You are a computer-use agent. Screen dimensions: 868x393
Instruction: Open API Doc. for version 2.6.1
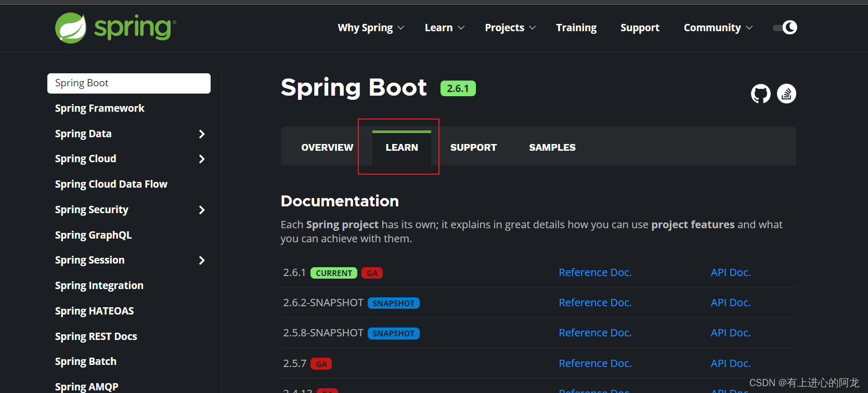pyautogui.click(x=731, y=272)
